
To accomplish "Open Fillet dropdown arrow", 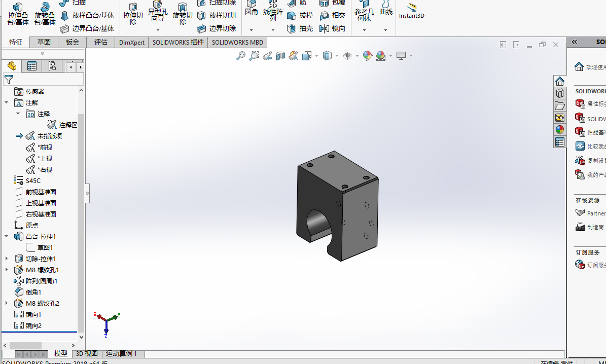I will click(x=251, y=30).
